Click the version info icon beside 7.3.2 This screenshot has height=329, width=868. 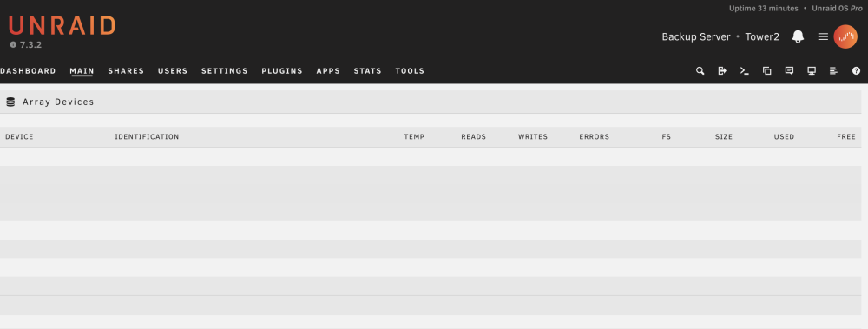(x=13, y=45)
